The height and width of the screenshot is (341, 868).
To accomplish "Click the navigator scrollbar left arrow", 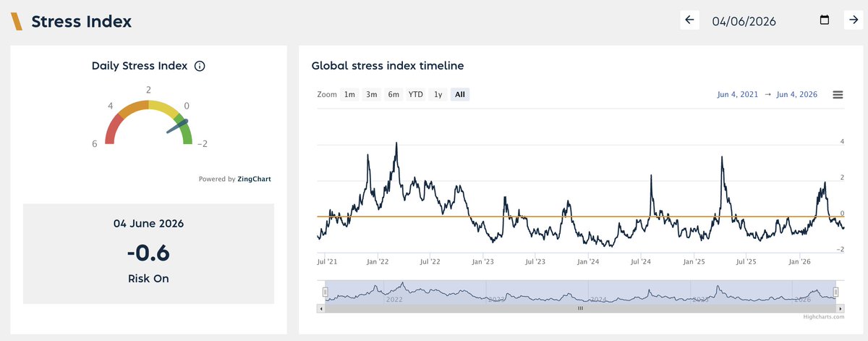I will (320, 308).
